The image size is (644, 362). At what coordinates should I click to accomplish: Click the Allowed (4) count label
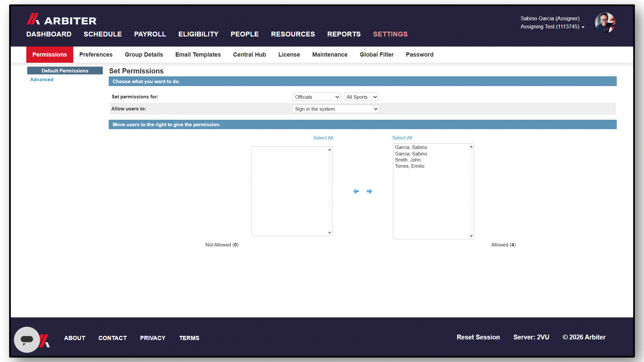click(x=503, y=245)
